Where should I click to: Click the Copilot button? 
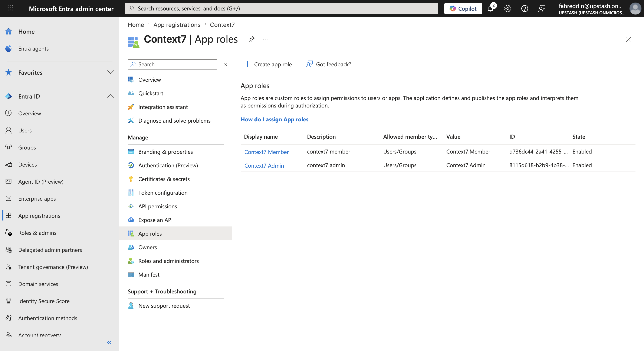(463, 9)
